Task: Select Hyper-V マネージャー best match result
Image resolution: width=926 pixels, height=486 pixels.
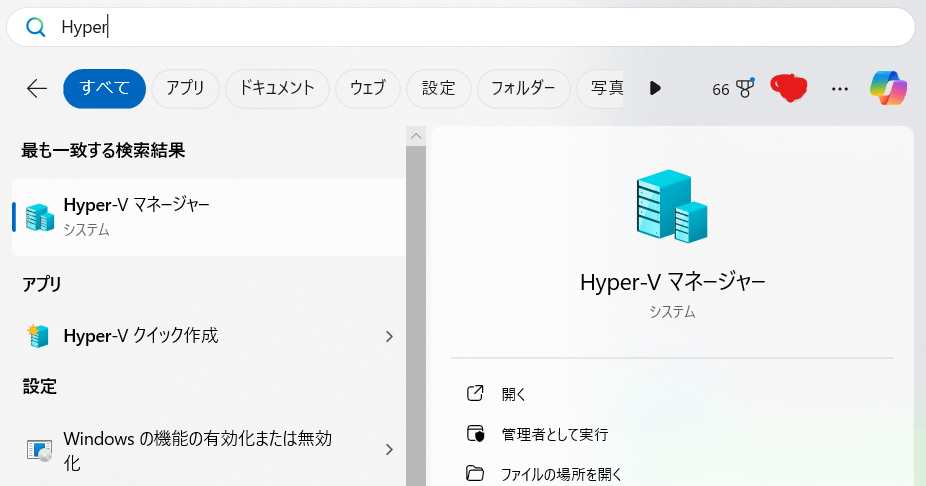Action: coord(208,217)
